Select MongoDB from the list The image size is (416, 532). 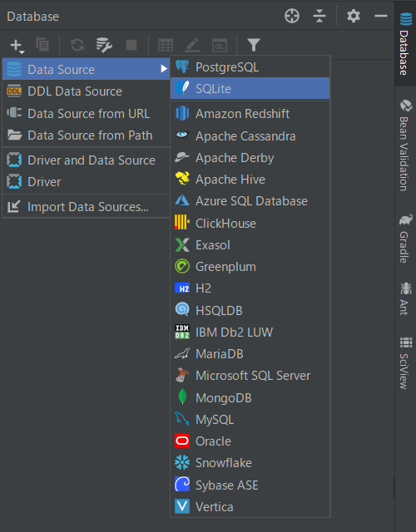(x=250, y=397)
